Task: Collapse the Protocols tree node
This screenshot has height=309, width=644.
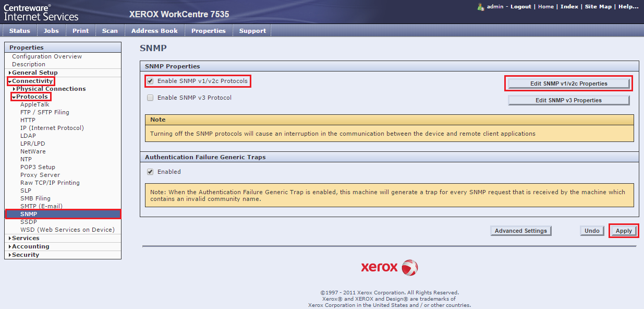Action: pyautogui.click(x=14, y=97)
